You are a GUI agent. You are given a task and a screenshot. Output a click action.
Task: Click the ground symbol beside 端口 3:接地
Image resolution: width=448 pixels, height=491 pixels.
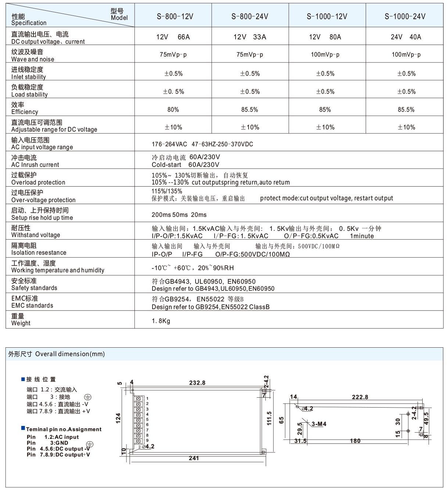tap(87, 397)
